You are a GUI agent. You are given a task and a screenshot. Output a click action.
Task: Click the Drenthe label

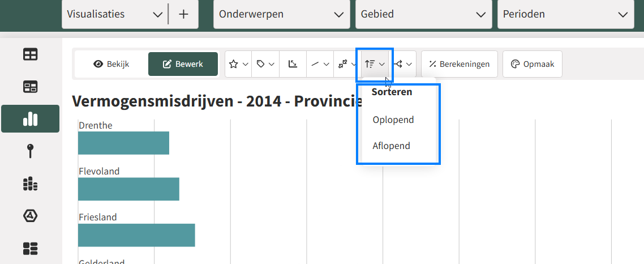click(95, 125)
